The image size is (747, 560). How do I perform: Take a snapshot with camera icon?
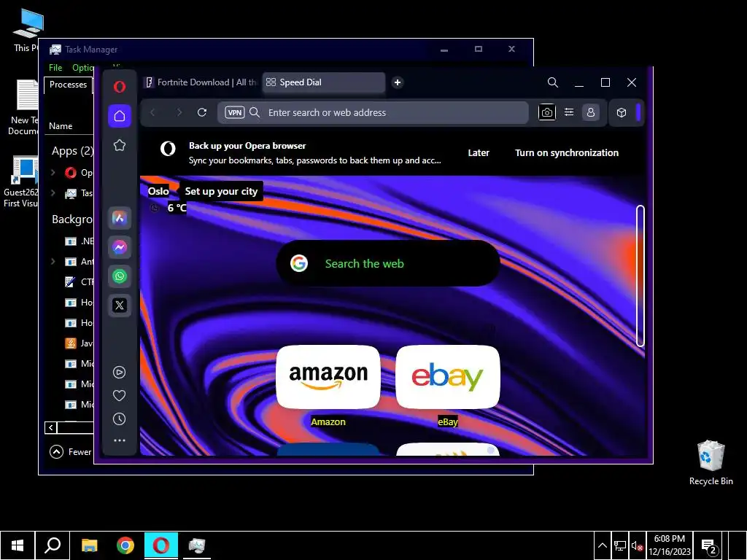tap(547, 112)
